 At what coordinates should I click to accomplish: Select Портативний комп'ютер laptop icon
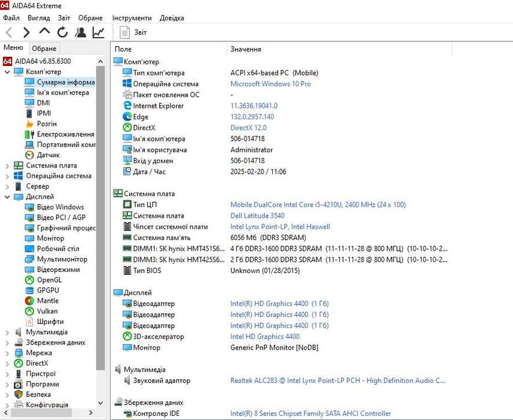(x=29, y=145)
